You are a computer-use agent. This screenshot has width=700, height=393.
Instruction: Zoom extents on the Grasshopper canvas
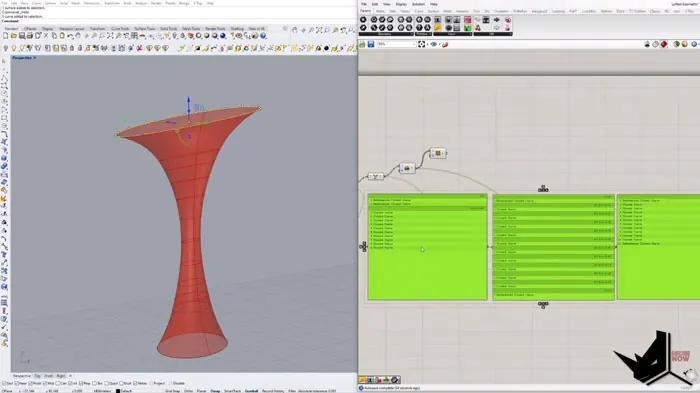point(421,44)
